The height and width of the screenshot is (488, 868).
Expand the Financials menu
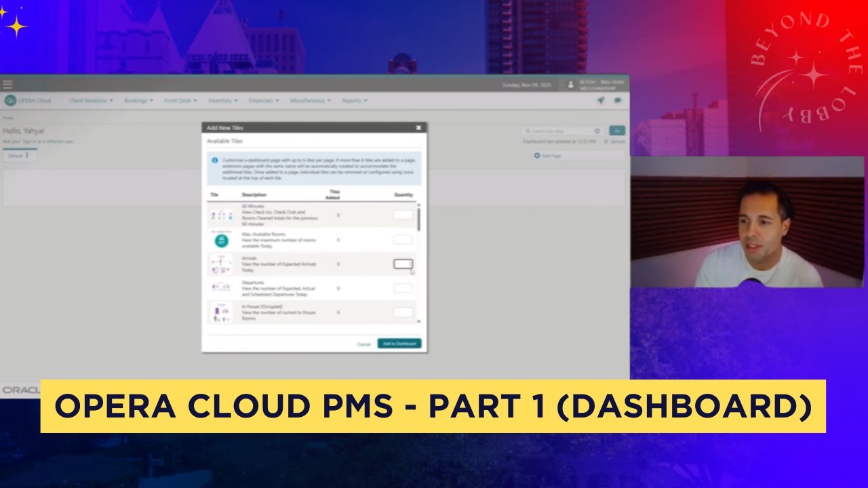click(x=264, y=100)
